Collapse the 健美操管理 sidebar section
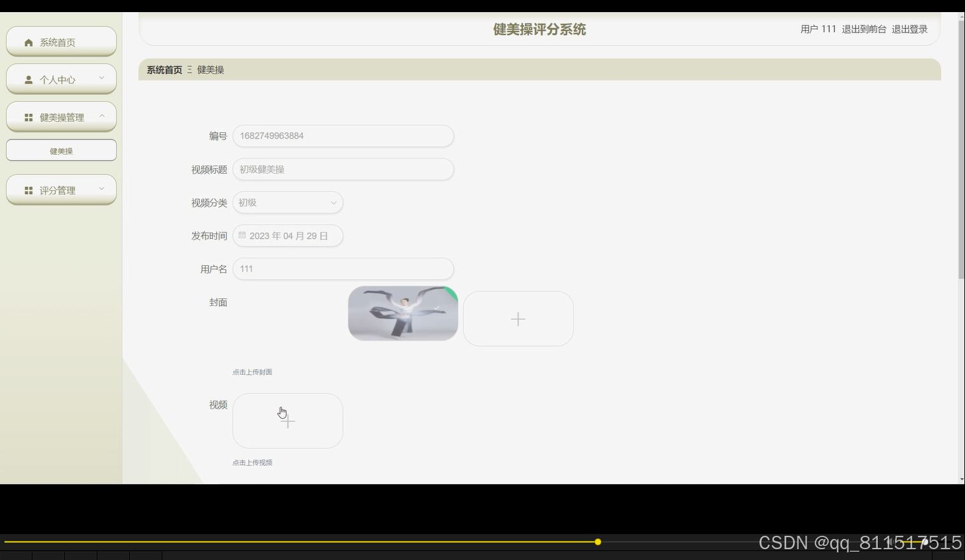 tap(102, 115)
